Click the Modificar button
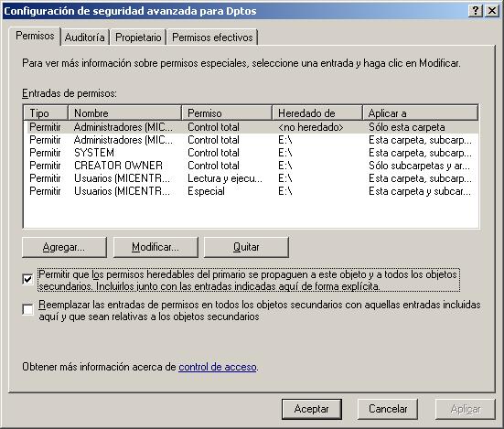Screen dimensions: 504x429 point(155,247)
